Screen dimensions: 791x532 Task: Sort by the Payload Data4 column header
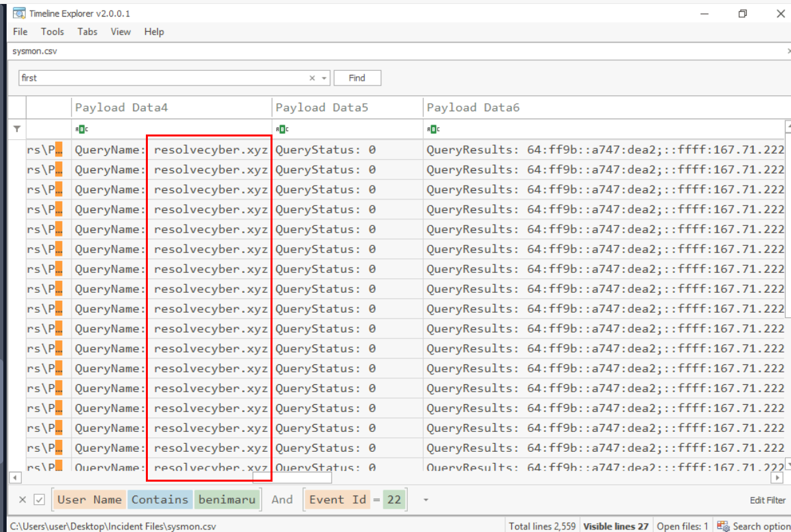pyautogui.click(x=172, y=107)
